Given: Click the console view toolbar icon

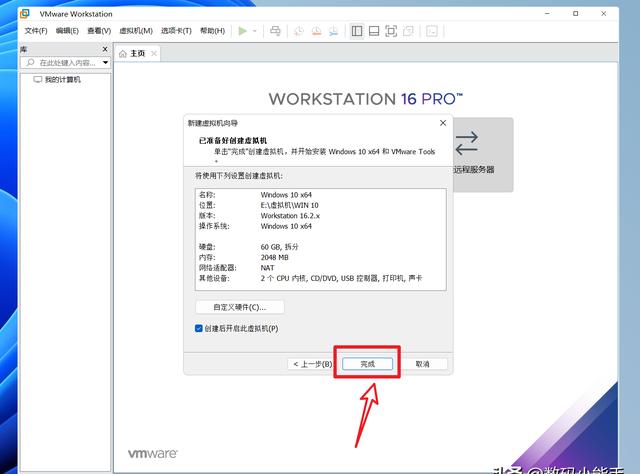Looking at the screenshot, I should [432, 31].
